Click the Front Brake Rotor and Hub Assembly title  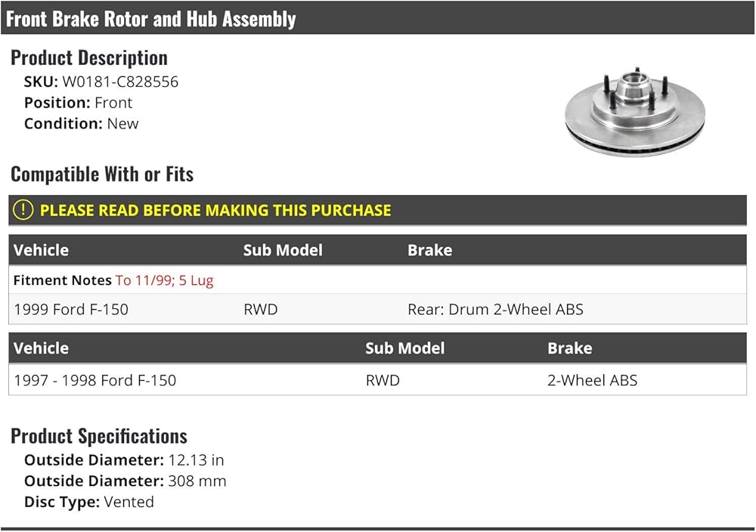coord(151,19)
